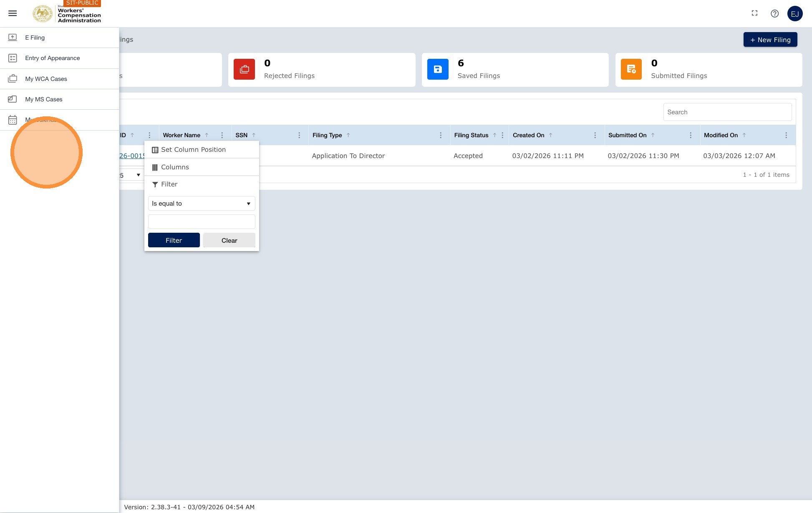The image size is (812, 513).
Task: Open the Modified On column menu dots
Action: tap(786, 135)
